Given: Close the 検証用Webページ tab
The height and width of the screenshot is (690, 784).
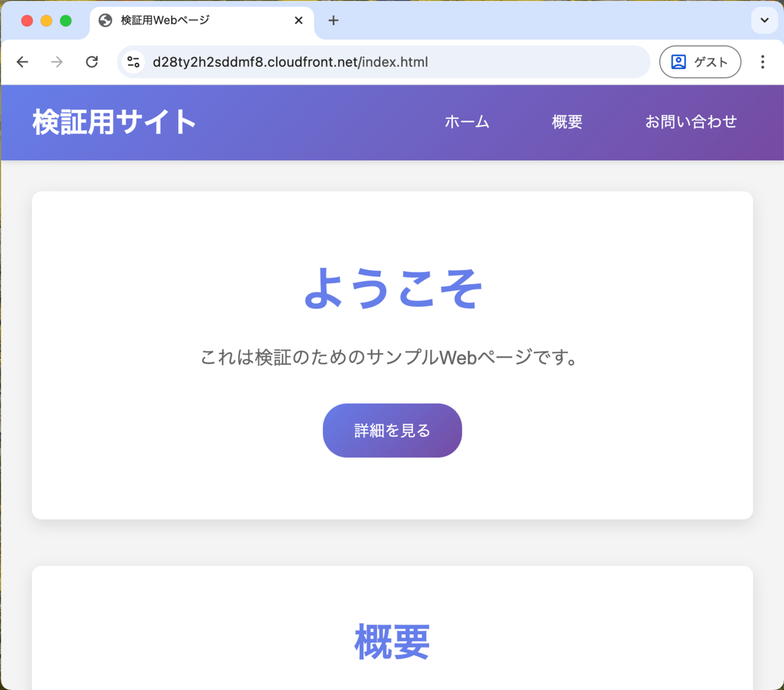Looking at the screenshot, I should tap(299, 20).
